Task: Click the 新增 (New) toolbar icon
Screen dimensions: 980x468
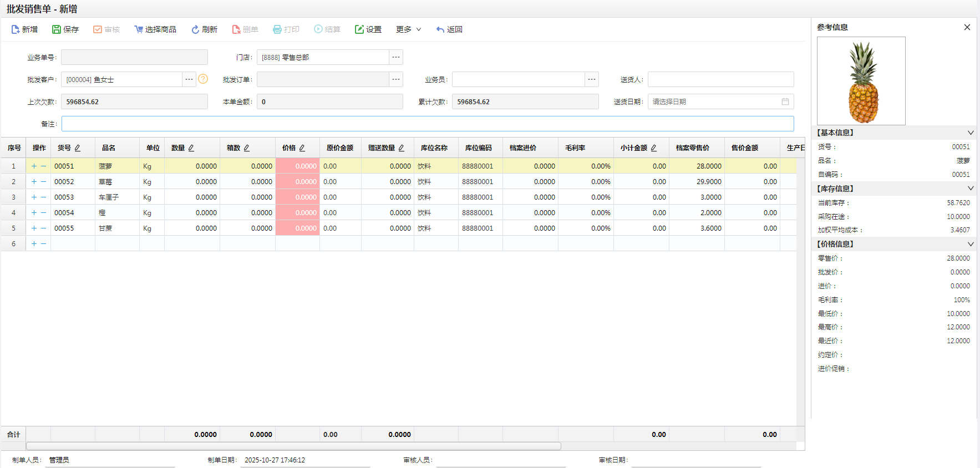Action: 16,29
